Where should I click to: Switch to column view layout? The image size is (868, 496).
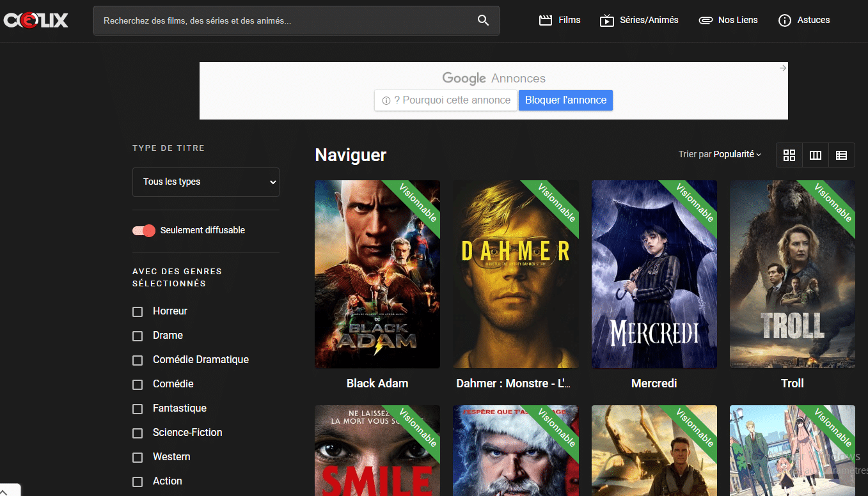tap(815, 155)
